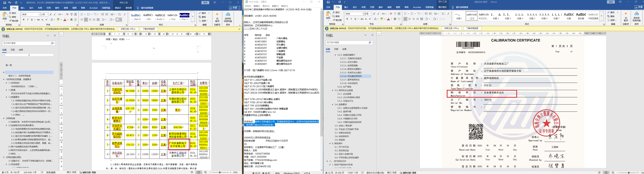This screenshot has height=174, width=644.
Task: Toggle distributed alignment in right Word ribbon
Action: point(421,19)
